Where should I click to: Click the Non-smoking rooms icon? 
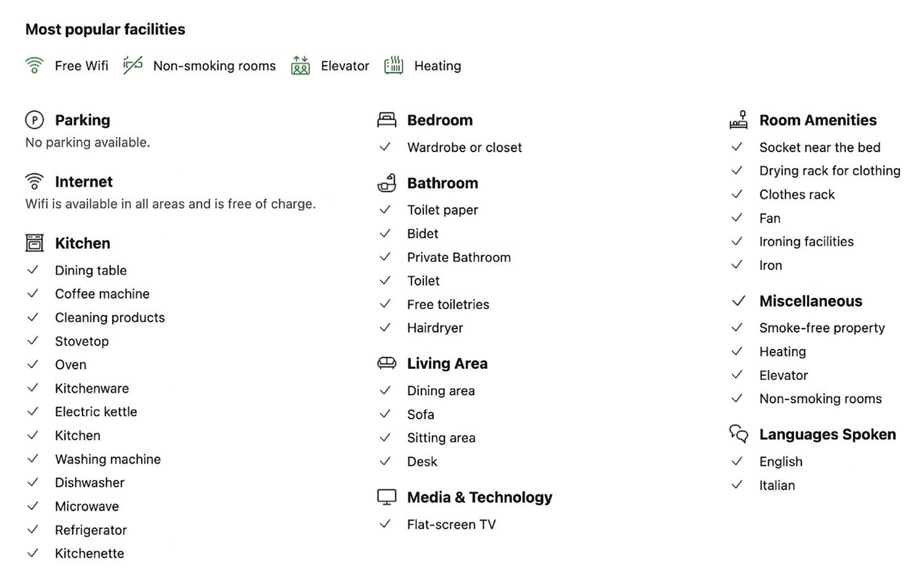click(x=133, y=65)
